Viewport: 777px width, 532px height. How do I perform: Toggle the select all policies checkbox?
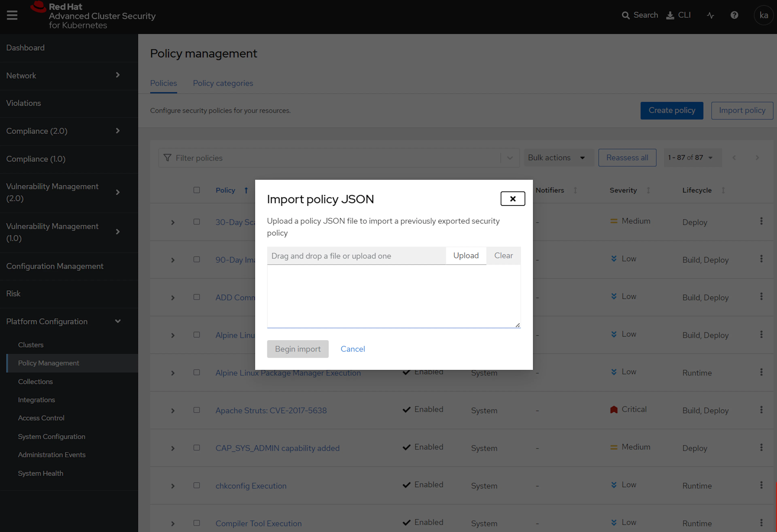[197, 190]
